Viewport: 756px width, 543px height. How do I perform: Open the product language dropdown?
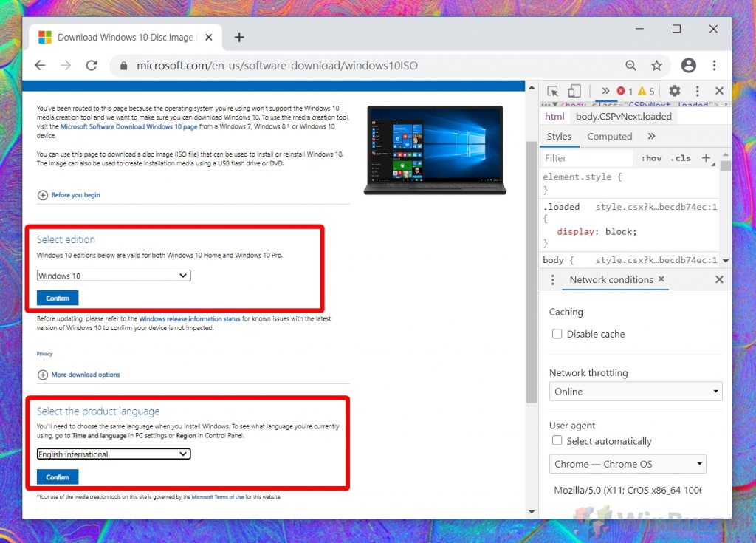113,454
